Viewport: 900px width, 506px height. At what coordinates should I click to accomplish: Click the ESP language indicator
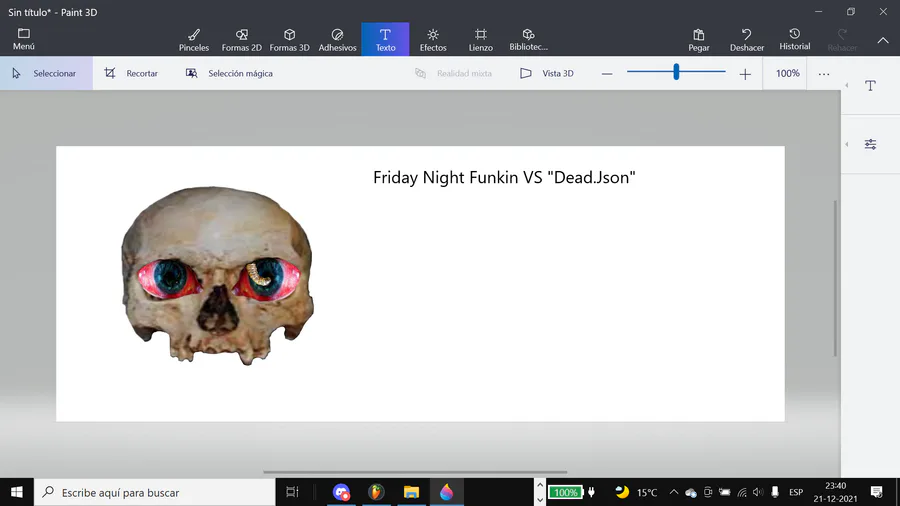click(796, 492)
